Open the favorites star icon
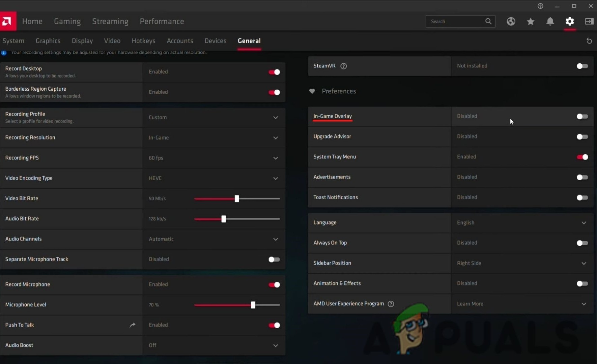 tap(531, 21)
